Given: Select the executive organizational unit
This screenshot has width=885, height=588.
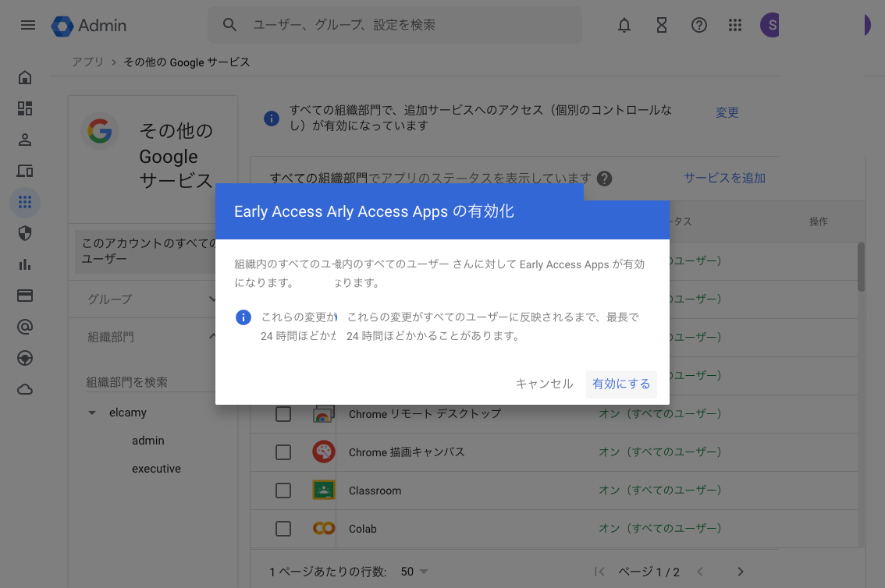Looking at the screenshot, I should [156, 469].
